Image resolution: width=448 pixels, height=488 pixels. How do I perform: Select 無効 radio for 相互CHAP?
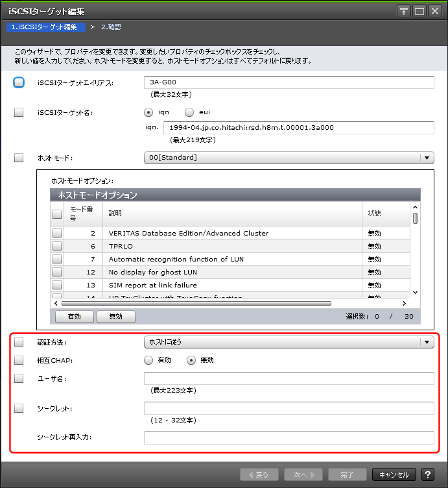[x=191, y=360]
